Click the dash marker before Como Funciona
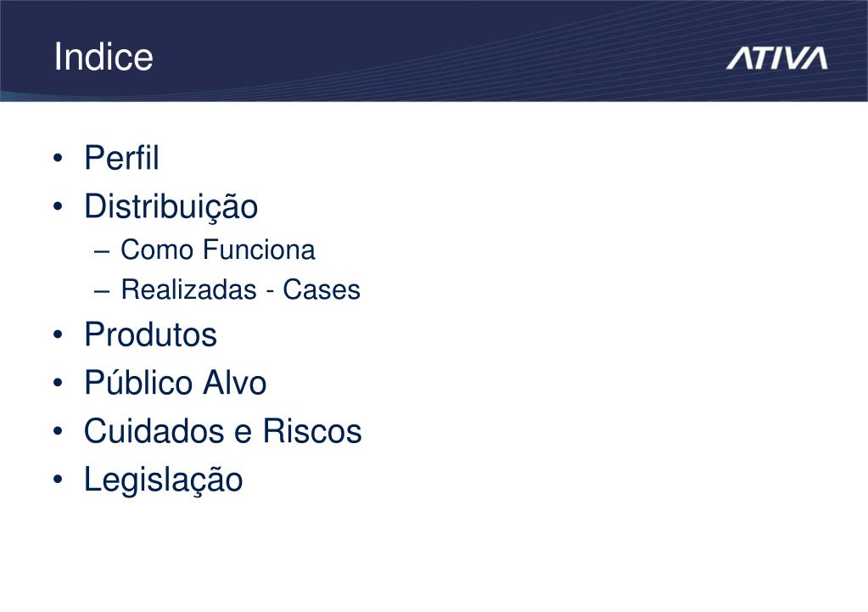 102,251
